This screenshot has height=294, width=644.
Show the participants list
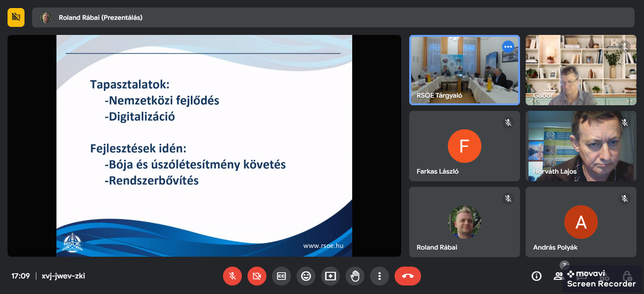[559, 276]
